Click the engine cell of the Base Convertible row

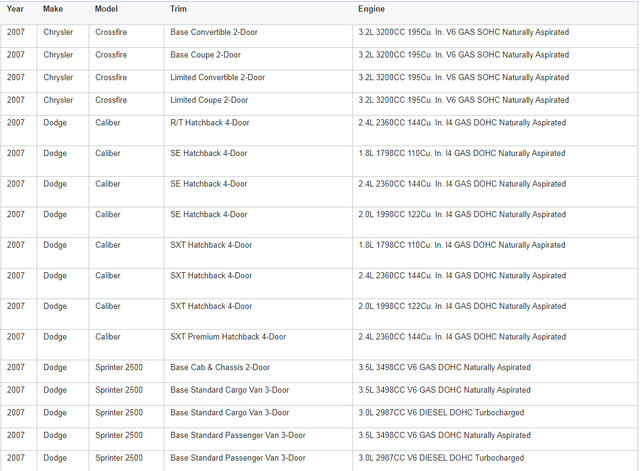click(464, 32)
